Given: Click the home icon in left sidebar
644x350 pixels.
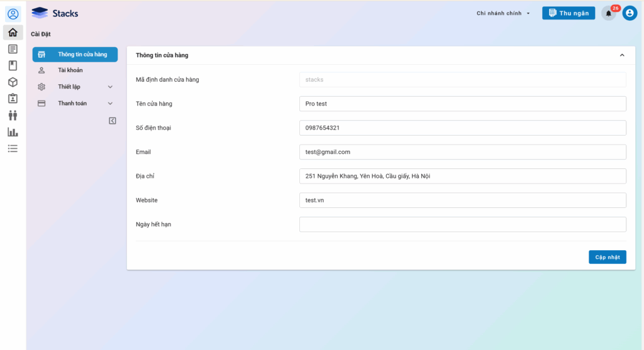Looking at the screenshot, I should coord(13,33).
